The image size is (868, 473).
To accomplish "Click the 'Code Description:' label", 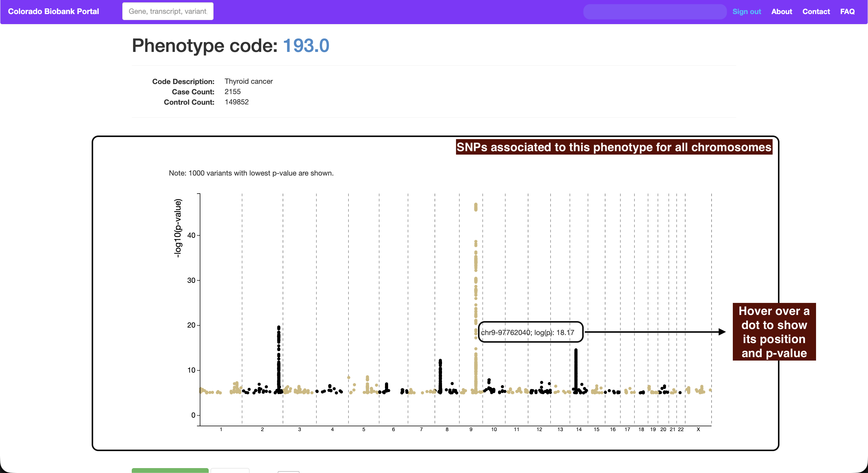I will click(x=183, y=81).
